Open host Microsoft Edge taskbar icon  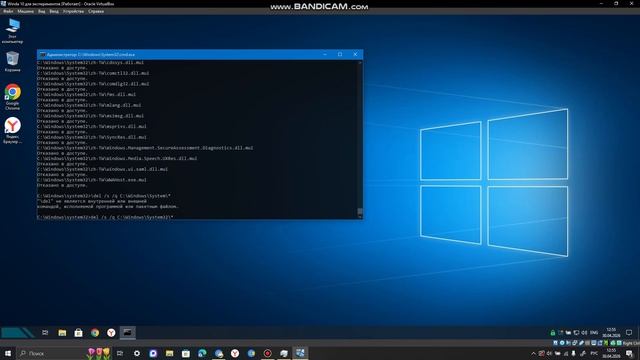[202, 353]
